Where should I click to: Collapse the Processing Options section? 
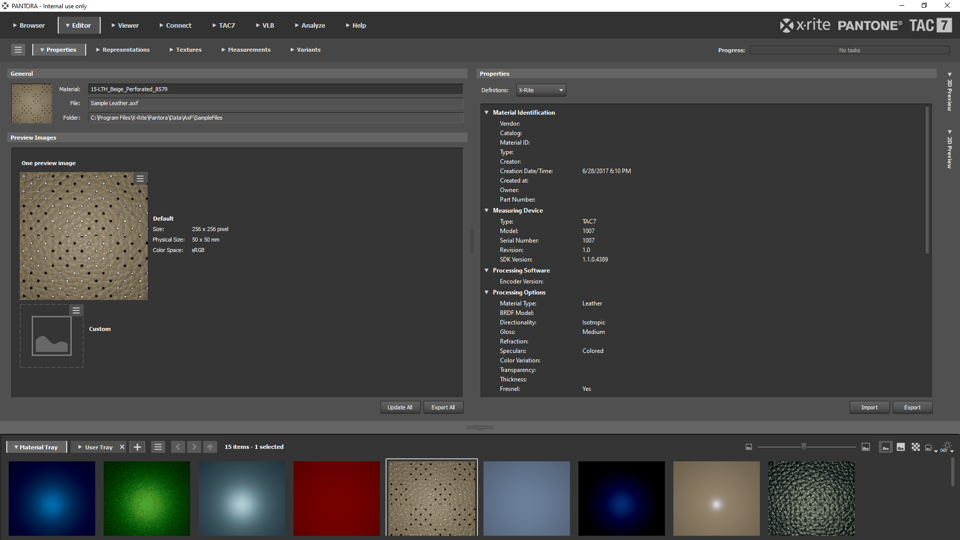pos(487,293)
